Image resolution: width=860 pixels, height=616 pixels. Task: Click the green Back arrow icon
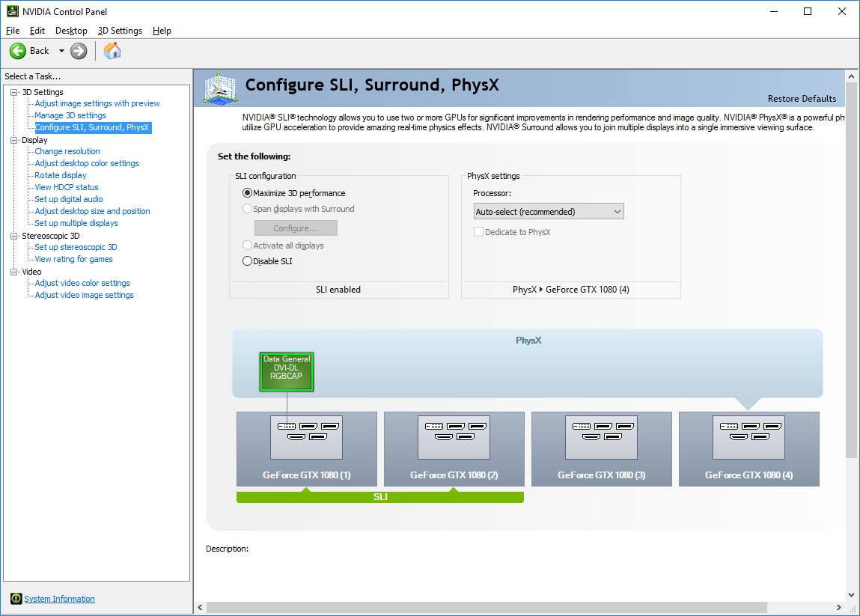(x=18, y=51)
